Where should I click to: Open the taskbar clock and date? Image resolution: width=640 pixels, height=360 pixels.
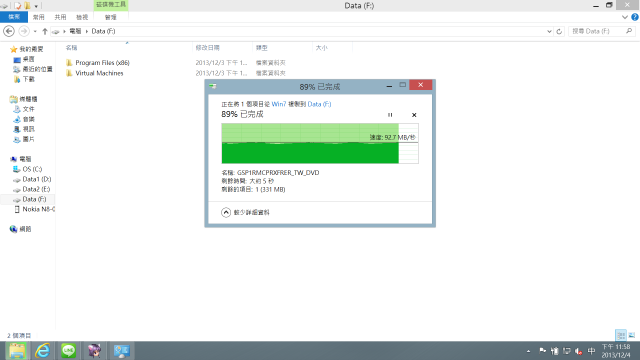point(616,351)
